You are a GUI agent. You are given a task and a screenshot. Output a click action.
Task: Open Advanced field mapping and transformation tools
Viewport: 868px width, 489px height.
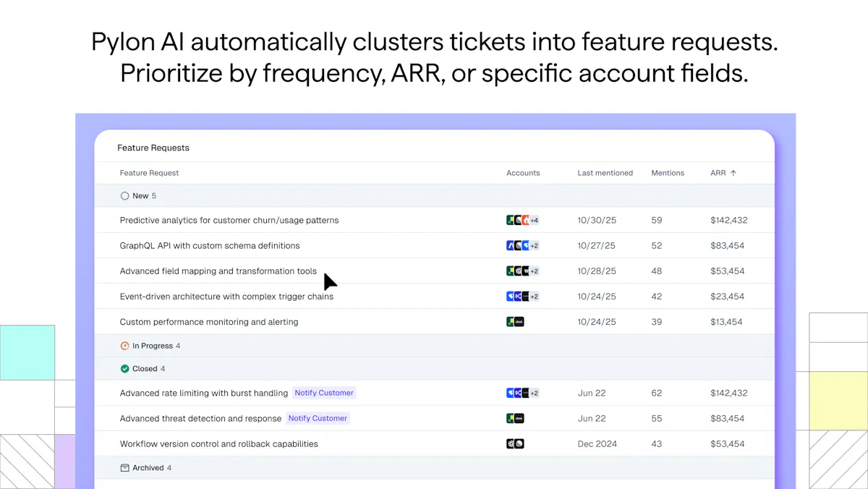(218, 271)
